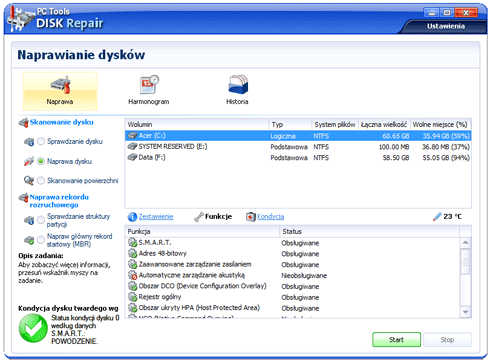Select the Acer (C:) volume row
The image size is (490, 362).
click(298, 136)
